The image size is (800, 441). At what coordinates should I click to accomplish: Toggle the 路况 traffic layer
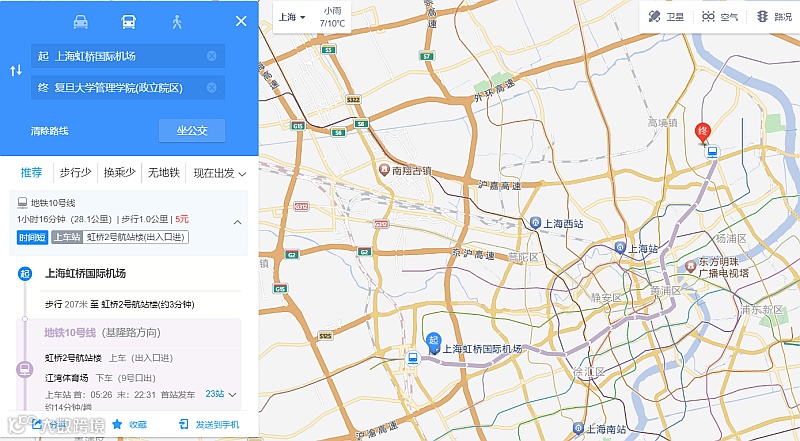pos(774,17)
